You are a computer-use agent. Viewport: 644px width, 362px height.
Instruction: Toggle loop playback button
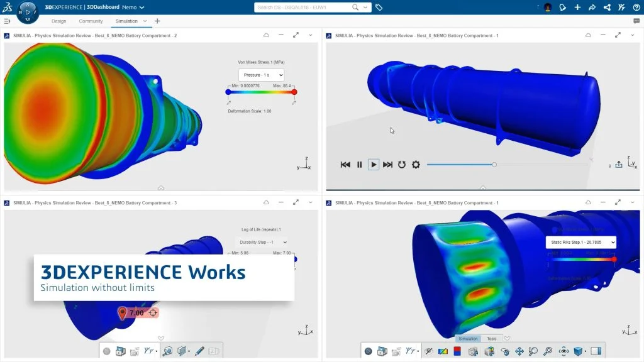pos(402,165)
